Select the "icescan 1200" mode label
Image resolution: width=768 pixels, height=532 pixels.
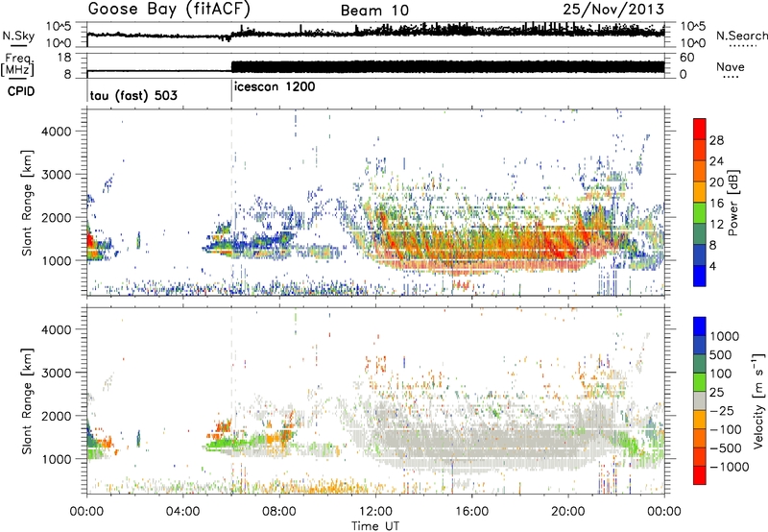click(275, 86)
